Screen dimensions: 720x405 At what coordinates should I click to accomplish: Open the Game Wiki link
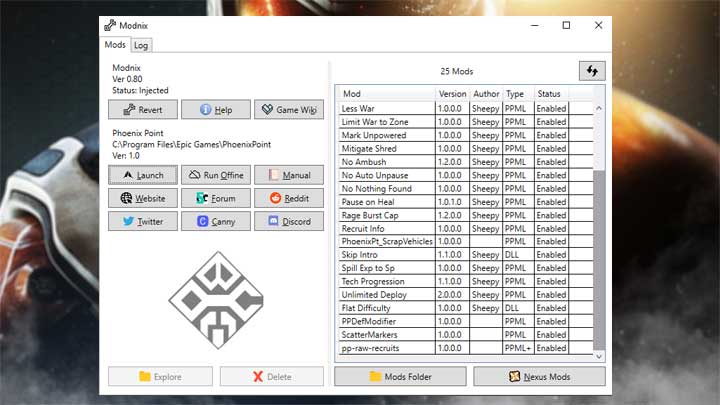pyautogui.click(x=288, y=110)
